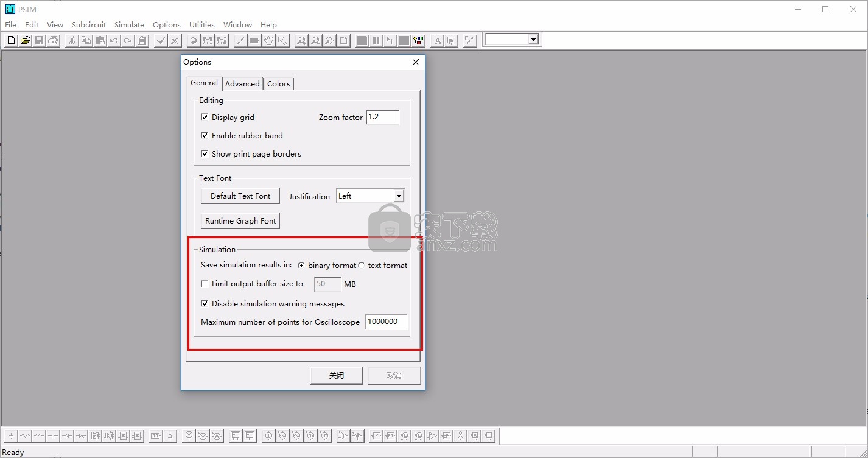Open the Help menu

point(268,24)
